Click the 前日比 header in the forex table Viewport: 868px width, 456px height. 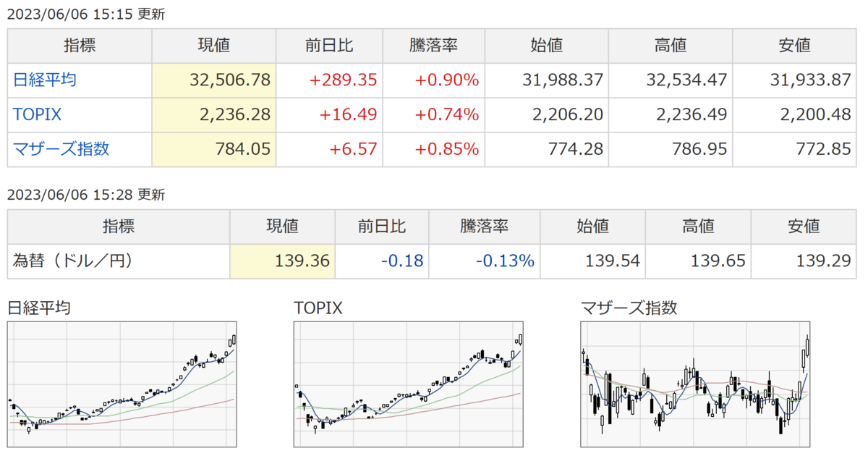click(382, 227)
